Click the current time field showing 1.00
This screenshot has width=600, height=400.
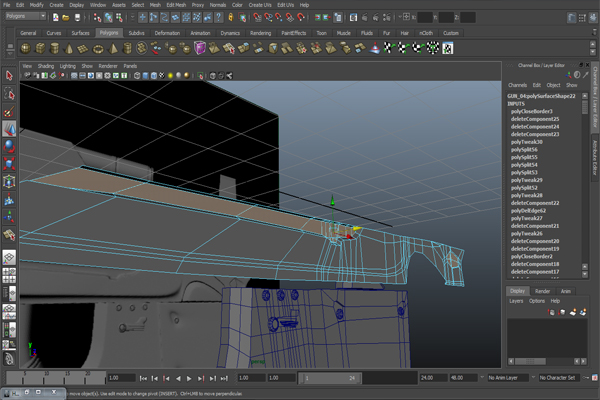coord(121,378)
